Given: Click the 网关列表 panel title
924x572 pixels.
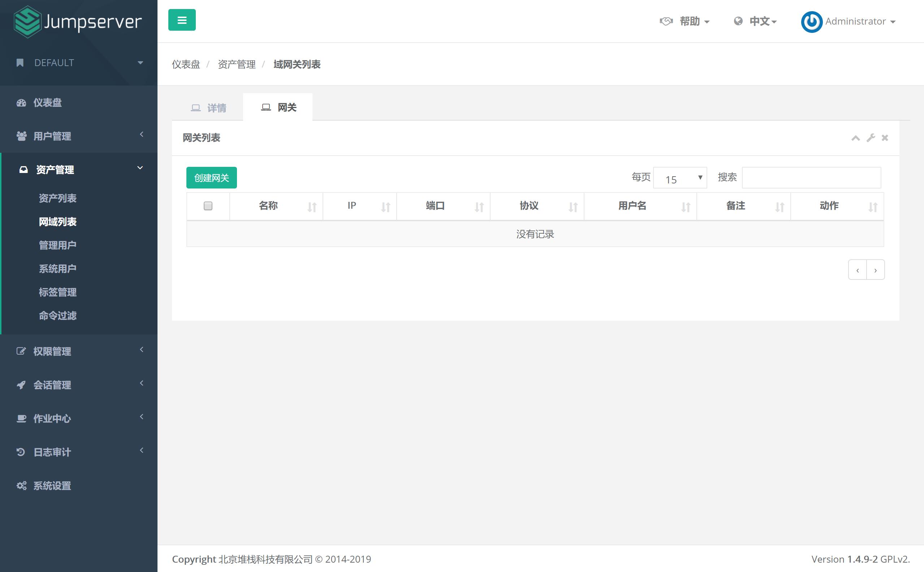Looking at the screenshot, I should point(201,138).
